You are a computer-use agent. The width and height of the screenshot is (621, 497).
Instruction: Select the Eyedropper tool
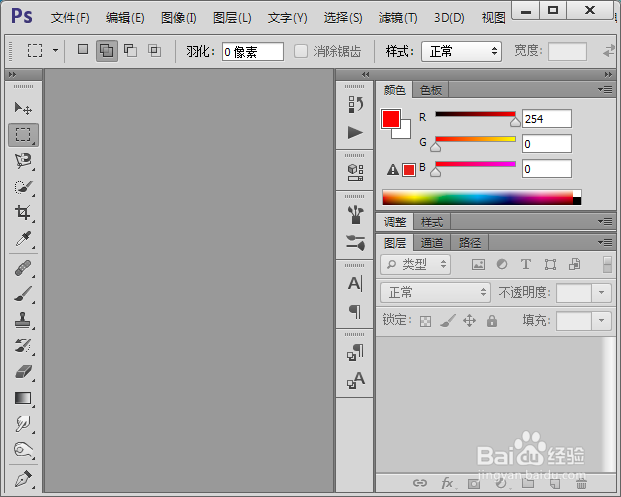[23, 239]
